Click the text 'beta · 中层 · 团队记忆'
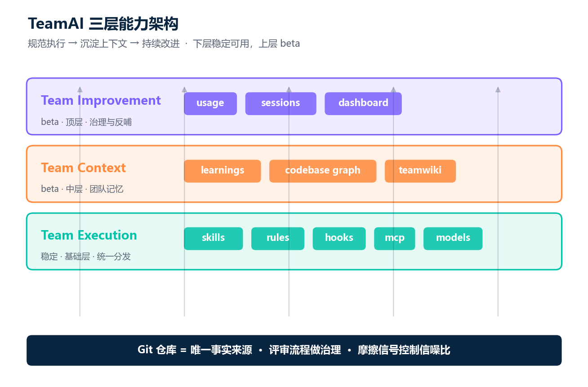This screenshot has width=588, height=387. (x=82, y=189)
